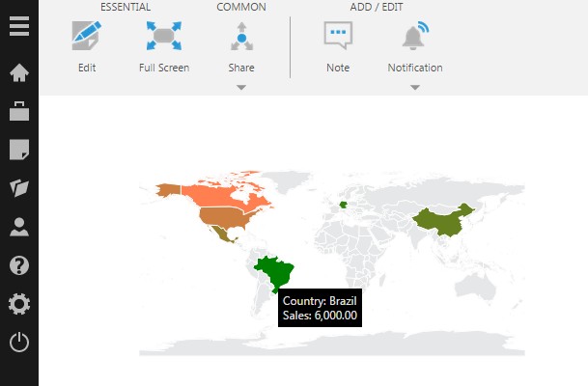The height and width of the screenshot is (386, 588).
Task: Open the briefcase projects icon
Action: [19, 111]
